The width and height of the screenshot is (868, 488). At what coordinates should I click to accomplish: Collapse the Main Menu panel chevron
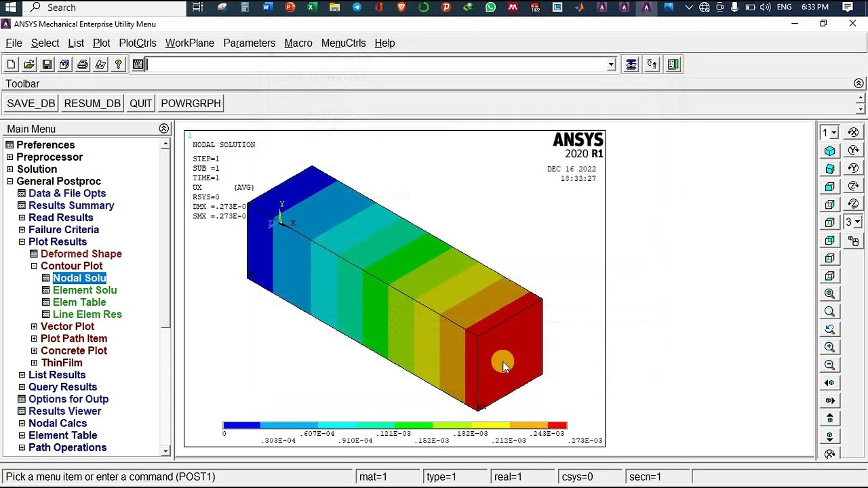[163, 129]
